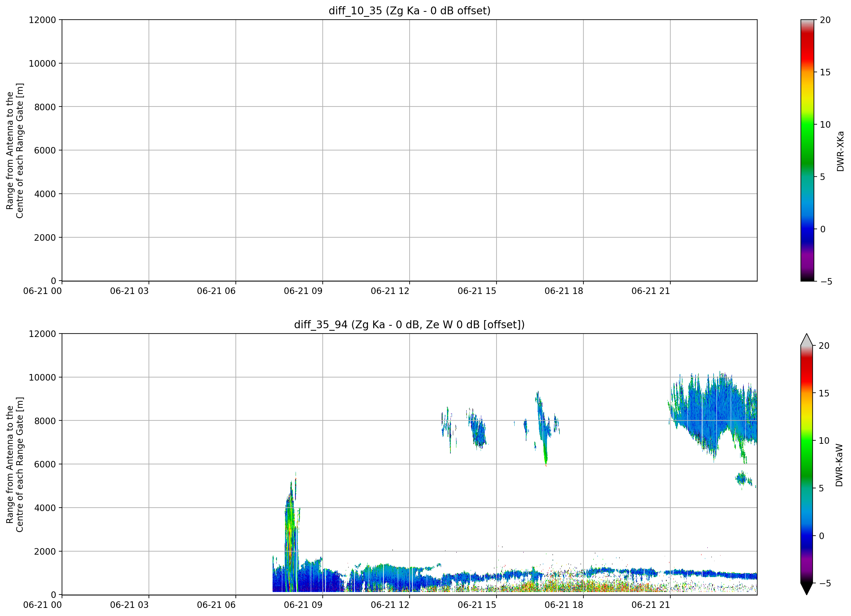Click the upper extend arrow of DWR-KaW colorbar
Image resolution: width=851 pixels, height=616 pixels.
pos(806,339)
